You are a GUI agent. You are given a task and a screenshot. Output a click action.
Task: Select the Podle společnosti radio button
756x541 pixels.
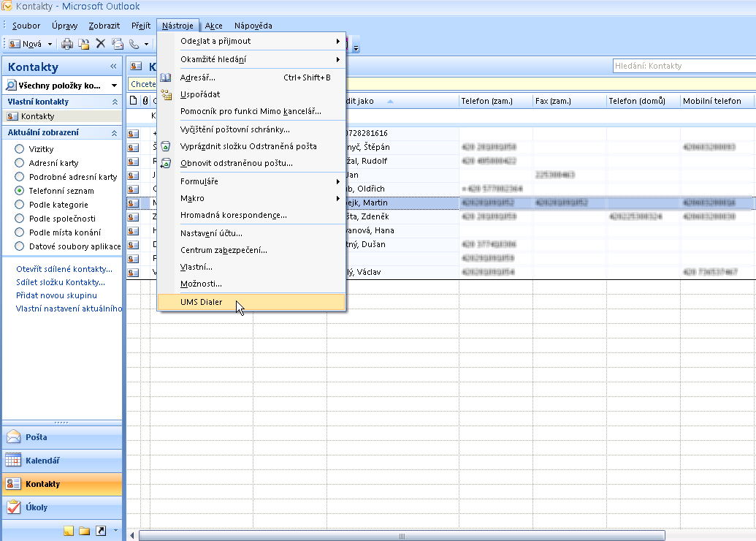19,218
